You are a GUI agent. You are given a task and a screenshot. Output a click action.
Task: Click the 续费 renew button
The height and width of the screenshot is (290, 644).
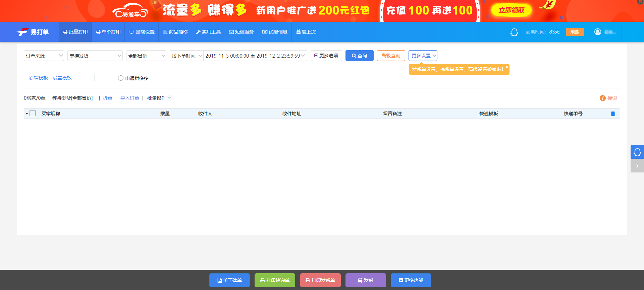(x=575, y=32)
